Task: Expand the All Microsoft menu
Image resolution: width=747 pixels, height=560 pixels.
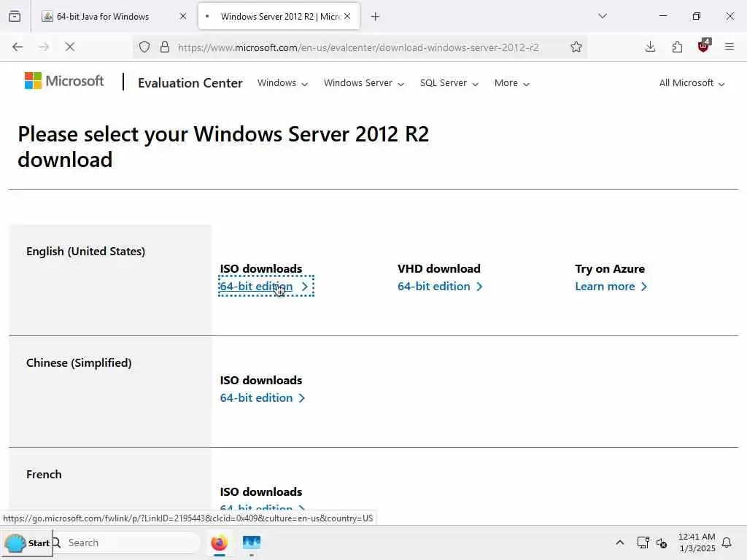Action: point(692,83)
